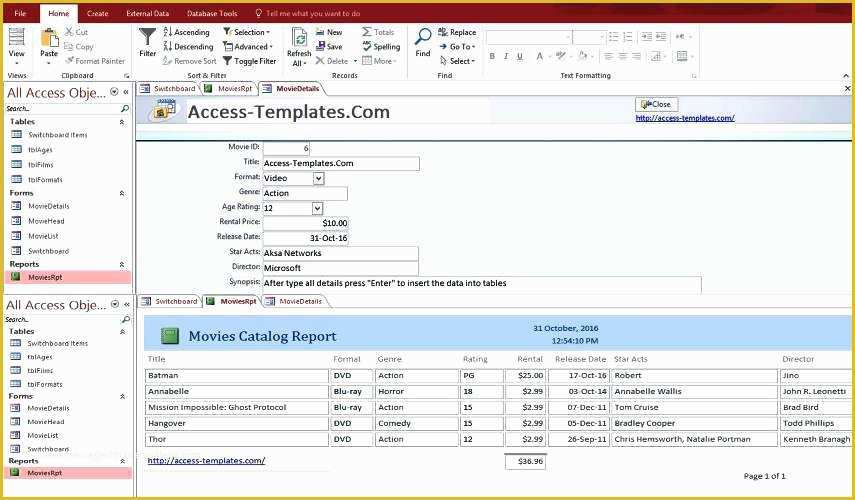
Task: Open the Selection filter dropdown
Action: click(x=246, y=32)
